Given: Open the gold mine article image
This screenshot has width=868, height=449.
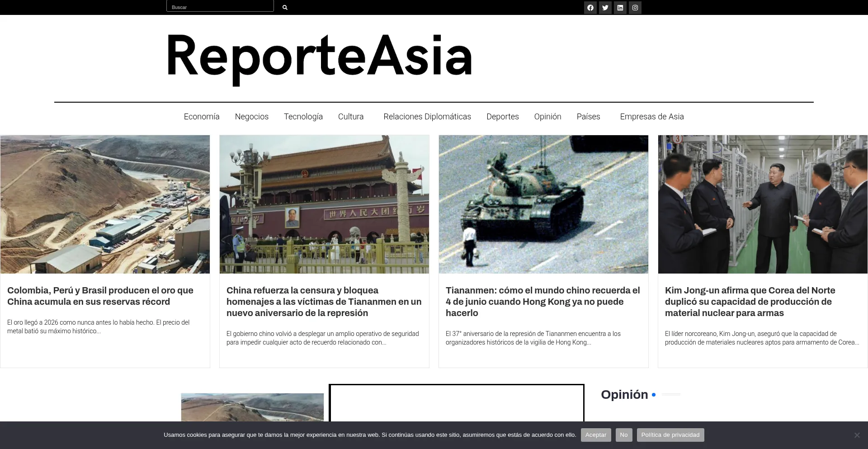Looking at the screenshot, I should coord(105,204).
